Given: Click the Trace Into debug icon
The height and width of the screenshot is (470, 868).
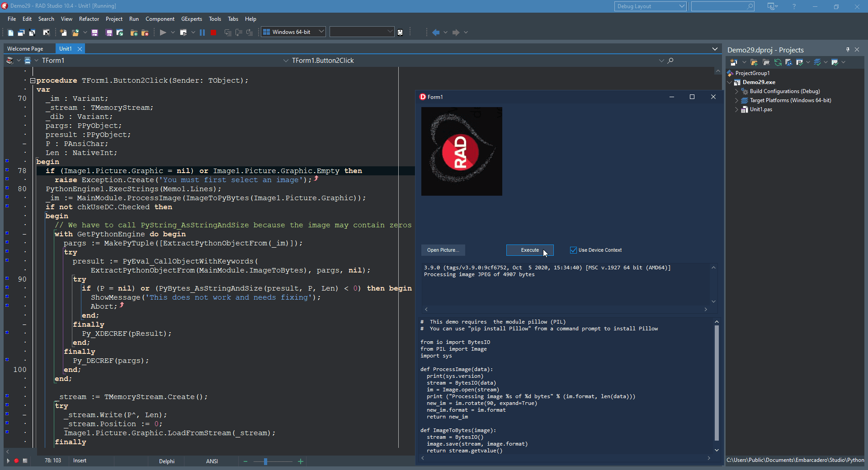Looking at the screenshot, I should [228, 33].
